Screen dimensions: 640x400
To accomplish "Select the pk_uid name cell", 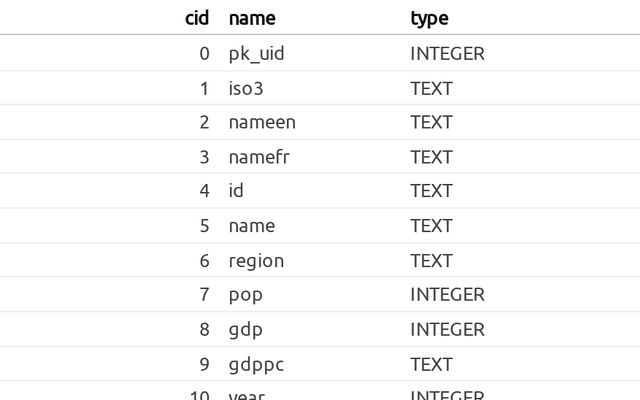I will 256,54.
